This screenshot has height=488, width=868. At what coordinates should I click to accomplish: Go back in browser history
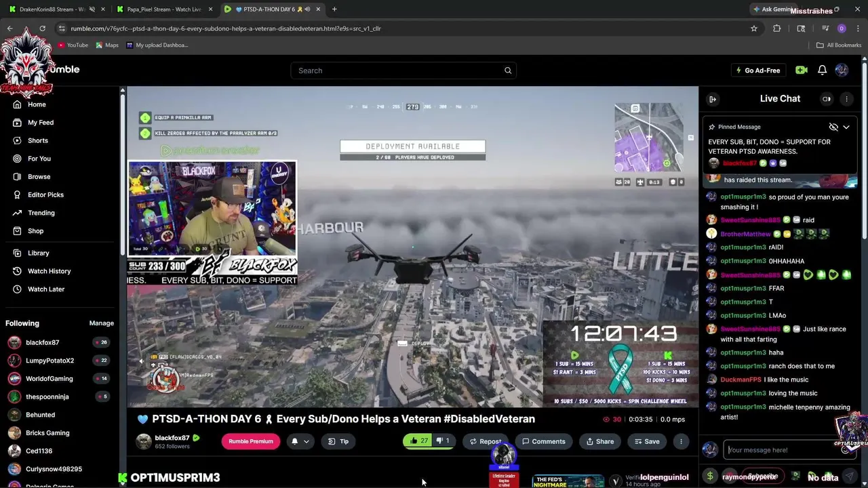coord(9,28)
